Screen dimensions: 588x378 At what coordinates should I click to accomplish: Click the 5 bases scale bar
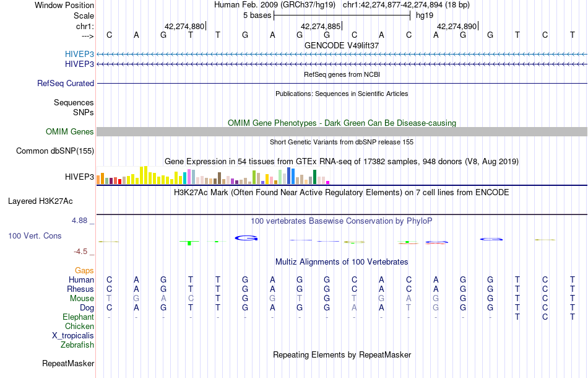(x=342, y=15)
